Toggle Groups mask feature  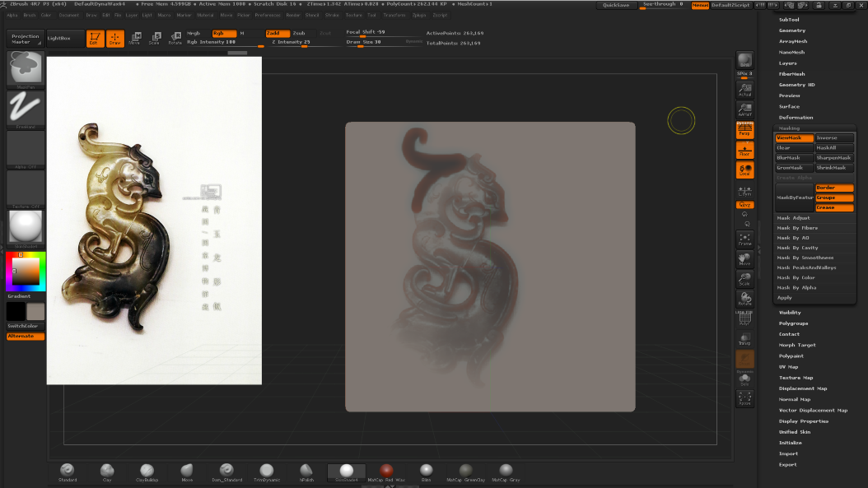click(834, 198)
